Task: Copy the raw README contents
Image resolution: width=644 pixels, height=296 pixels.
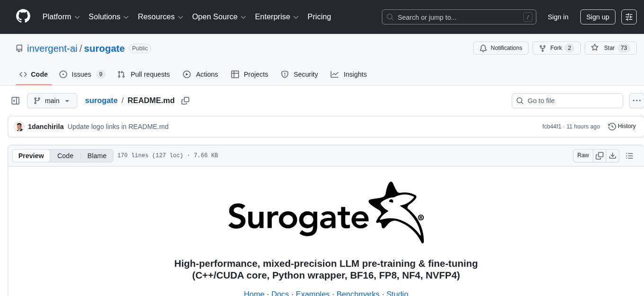Action: coord(599,155)
